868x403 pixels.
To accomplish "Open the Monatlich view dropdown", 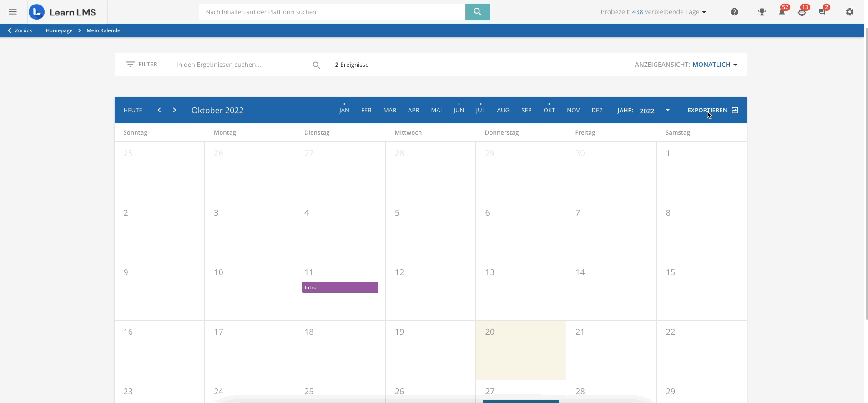I will click(x=715, y=65).
